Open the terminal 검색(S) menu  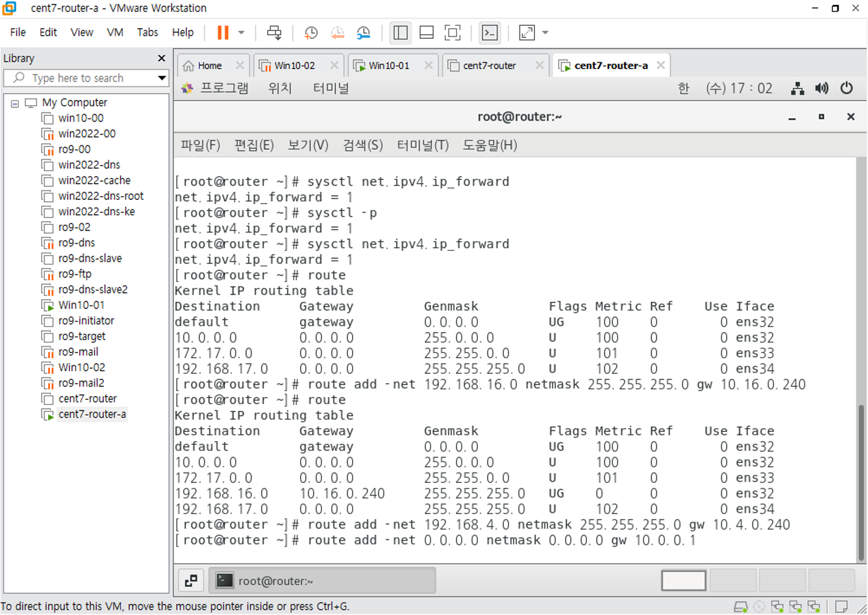pos(362,145)
